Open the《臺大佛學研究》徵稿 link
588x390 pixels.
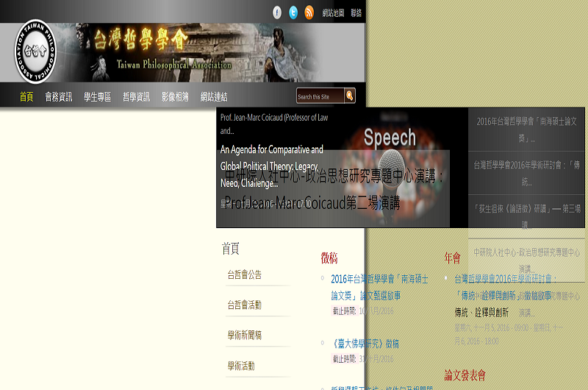tap(365, 344)
